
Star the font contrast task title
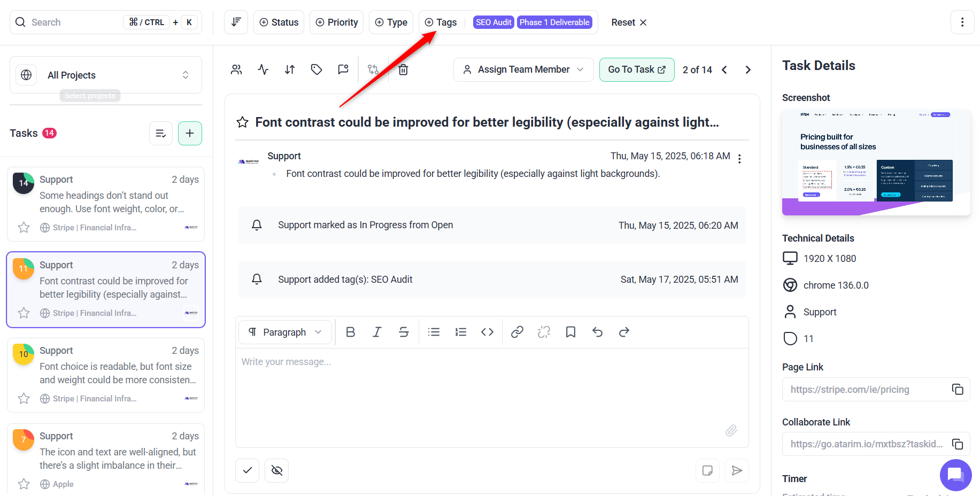click(243, 122)
